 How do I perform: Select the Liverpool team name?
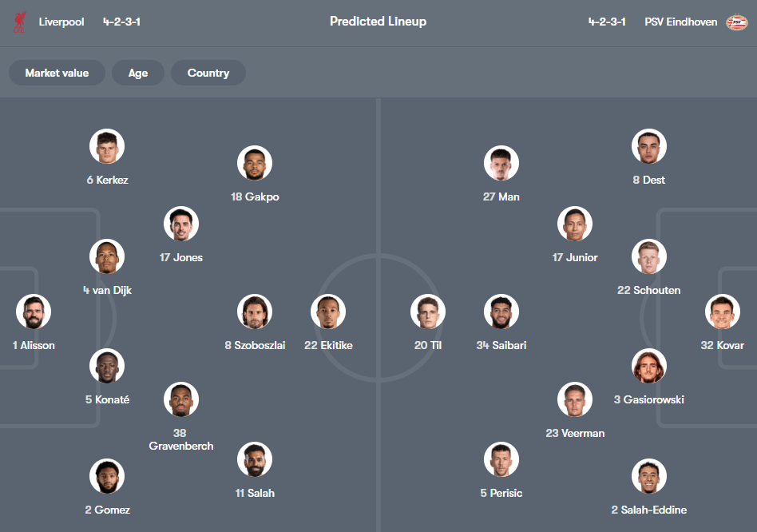(61, 22)
